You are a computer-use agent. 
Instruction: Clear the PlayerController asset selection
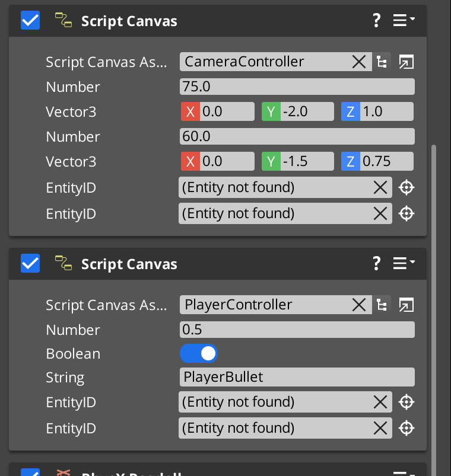click(x=359, y=305)
